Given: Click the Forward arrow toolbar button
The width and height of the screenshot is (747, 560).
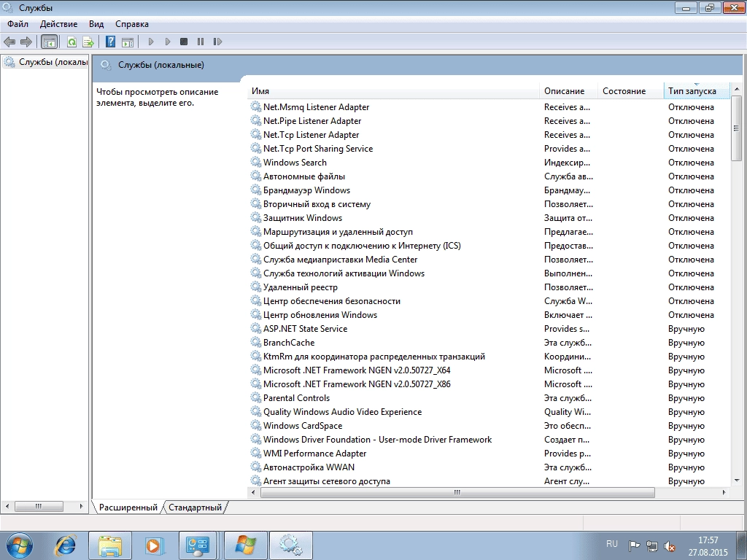Looking at the screenshot, I should (x=26, y=42).
